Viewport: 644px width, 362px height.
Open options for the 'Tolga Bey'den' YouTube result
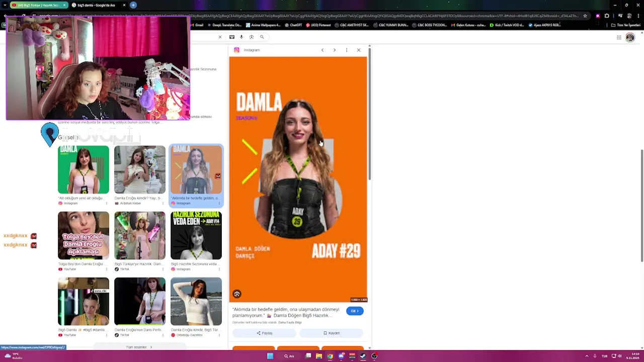point(106,269)
